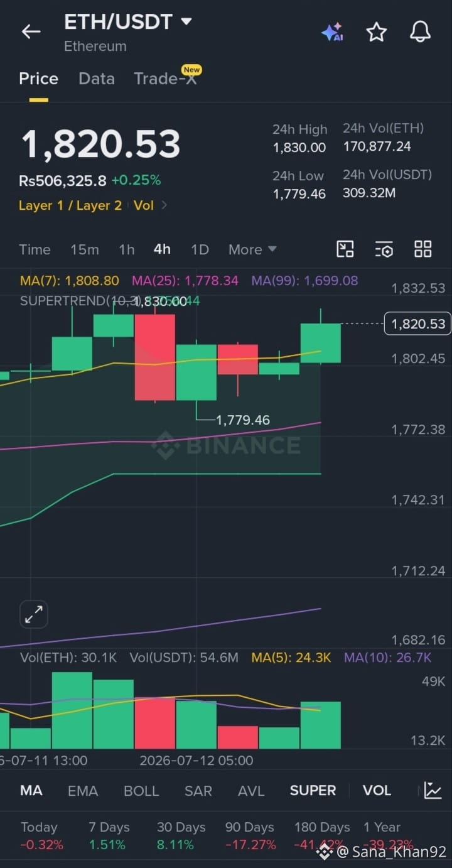Viewport: 452px width, 868px height.
Task: Toggle the AVL indicator
Action: (251, 790)
